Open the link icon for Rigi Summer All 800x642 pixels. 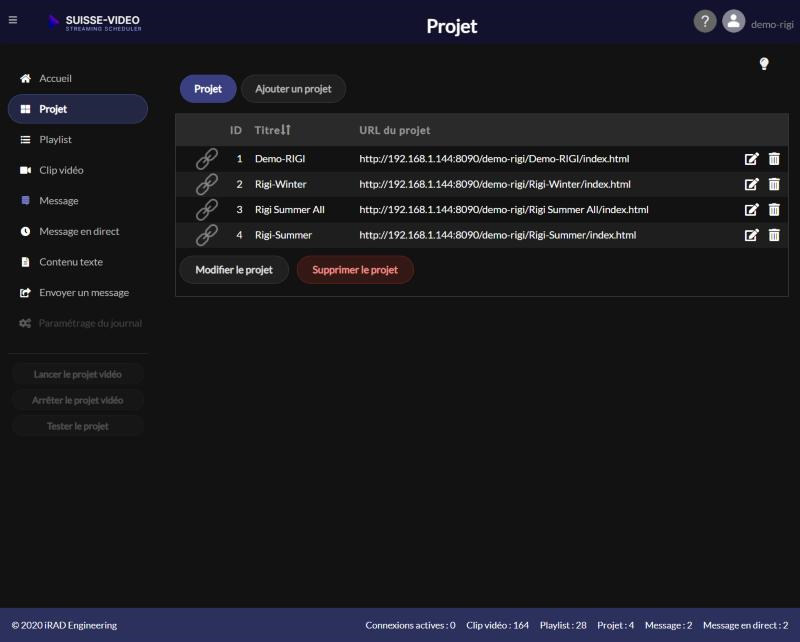pos(207,210)
